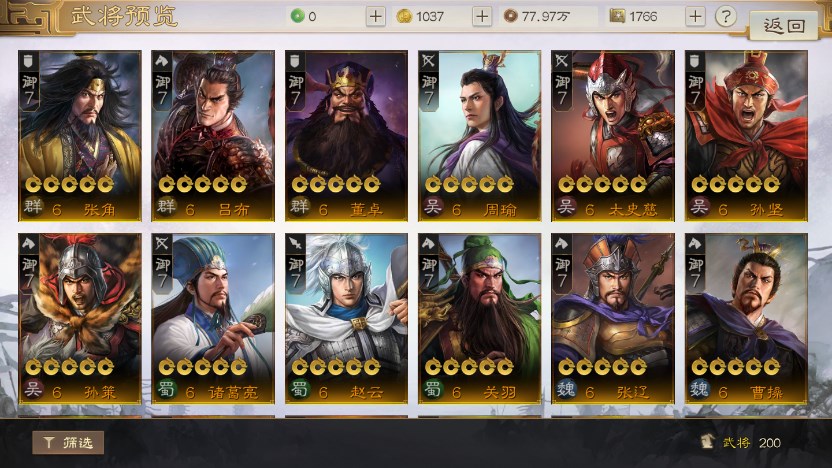
Task: Click the green jade currency icon
Action: click(297, 16)
